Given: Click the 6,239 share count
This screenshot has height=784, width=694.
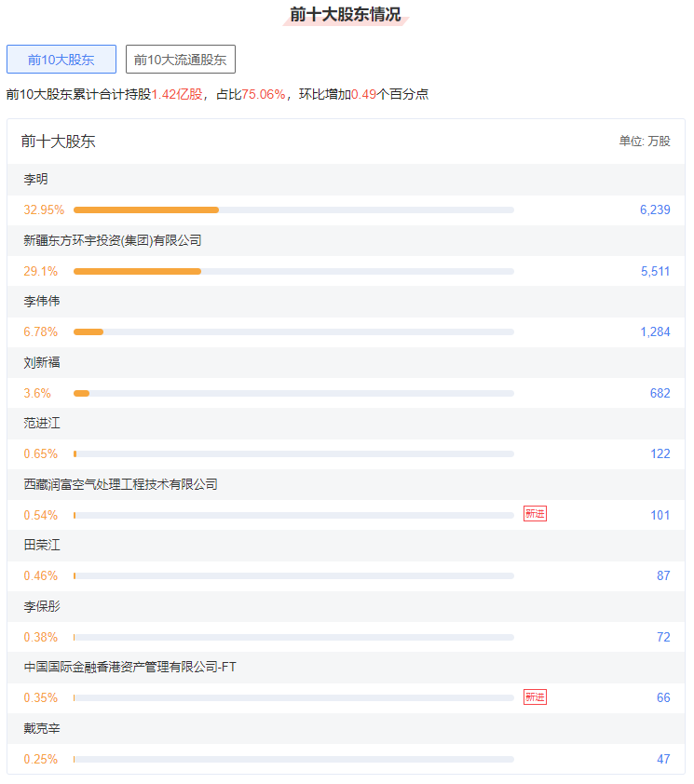Looking at the screenshot, I should pos(655,210).
